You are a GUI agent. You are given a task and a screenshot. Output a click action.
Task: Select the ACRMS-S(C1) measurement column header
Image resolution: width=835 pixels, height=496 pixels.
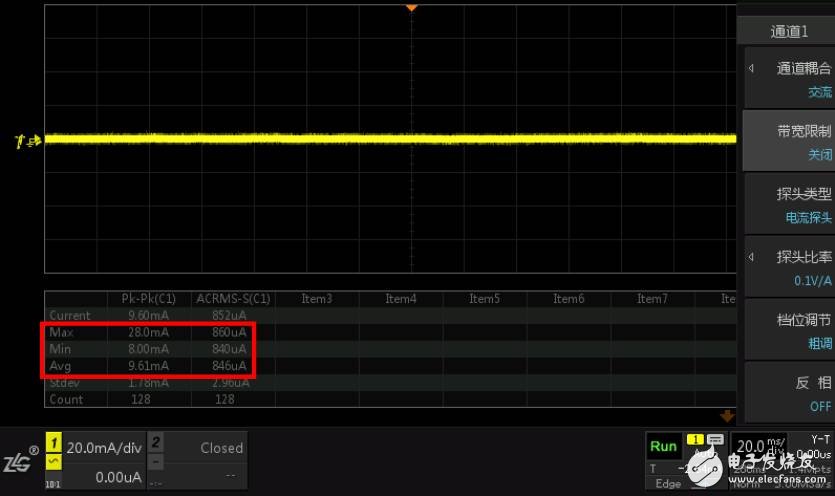[231, 298]
